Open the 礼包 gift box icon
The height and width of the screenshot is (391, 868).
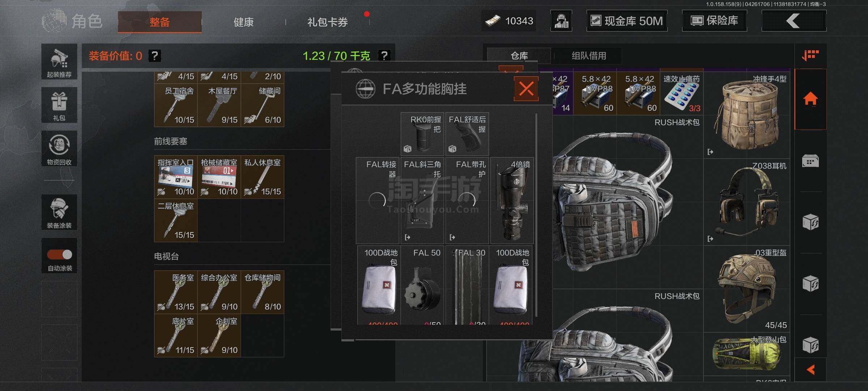click(x=59, y=105)
